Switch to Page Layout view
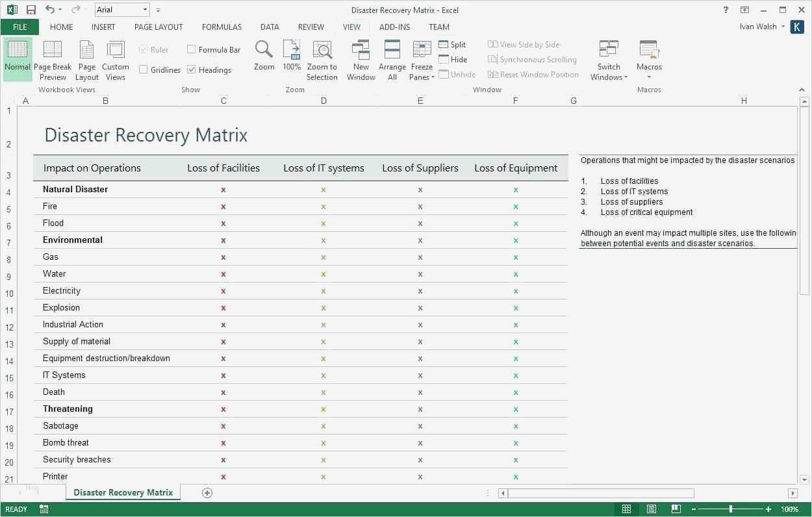The image size is (812, 517). click(x=86, y=50)
